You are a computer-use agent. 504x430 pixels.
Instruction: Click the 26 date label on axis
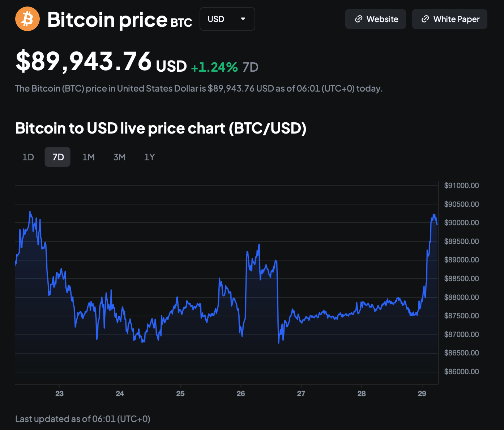(x=241, y=393)
